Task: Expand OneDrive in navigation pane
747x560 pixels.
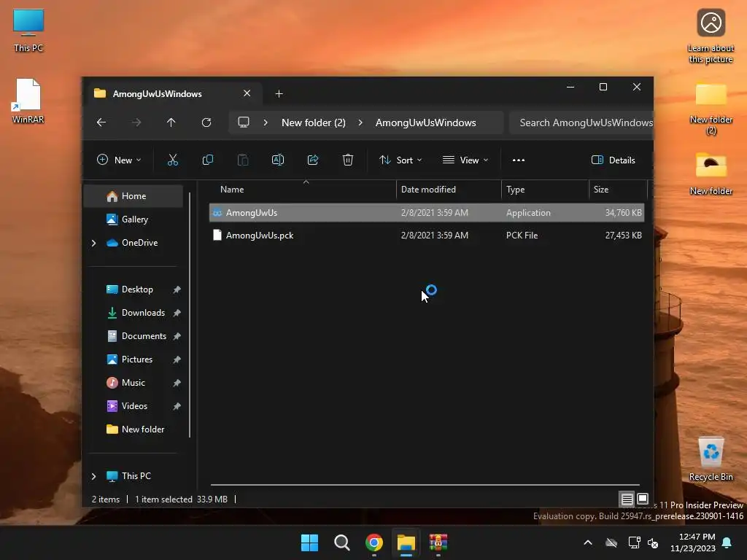Action: pos(94,243)
